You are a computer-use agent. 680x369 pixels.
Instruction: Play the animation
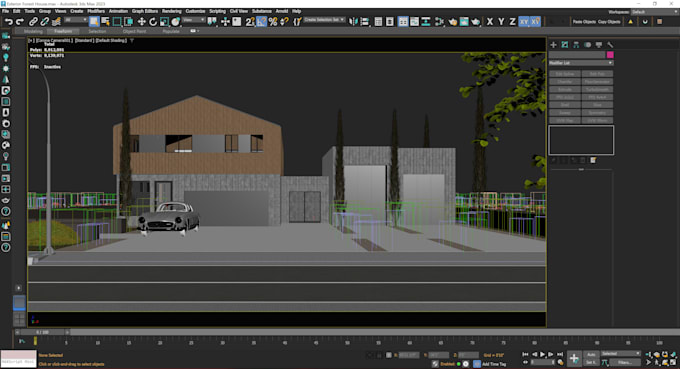pos(542,355)
